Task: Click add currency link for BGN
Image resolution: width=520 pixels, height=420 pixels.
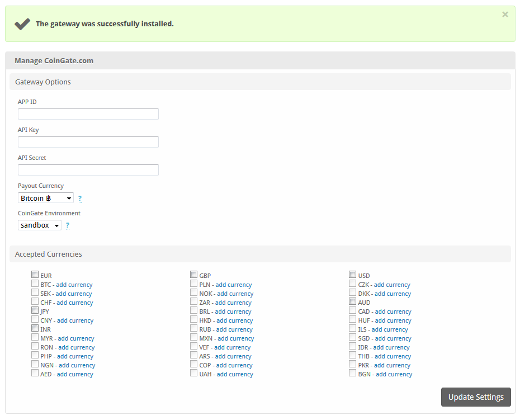Action: [394, 374]
